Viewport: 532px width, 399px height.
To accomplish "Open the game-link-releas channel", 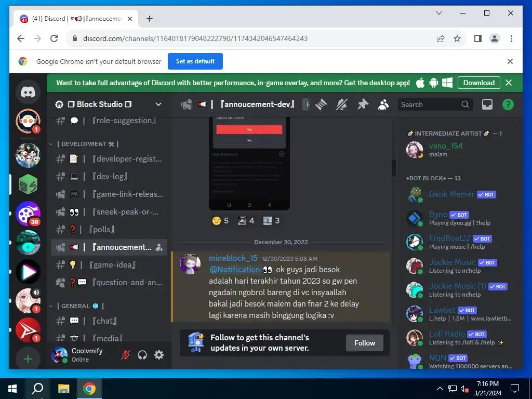I will click(109, 194).
